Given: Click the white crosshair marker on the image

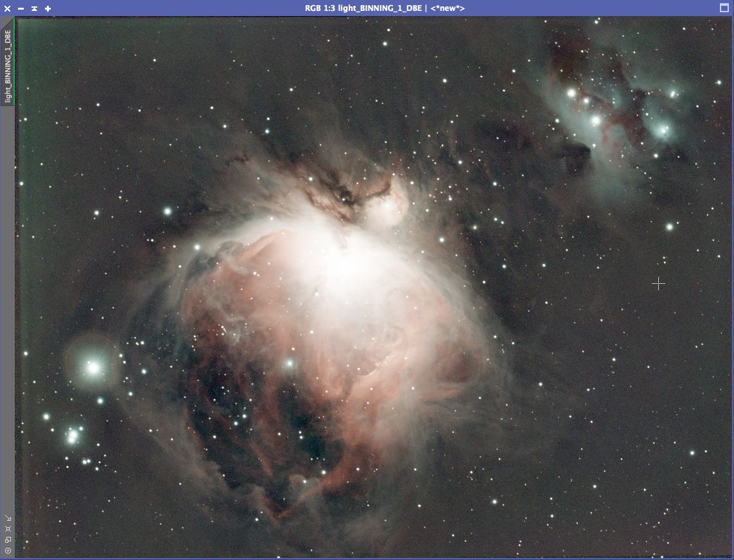Looking at the screenshot, I should pyautogui.click(x=658, y=283).
